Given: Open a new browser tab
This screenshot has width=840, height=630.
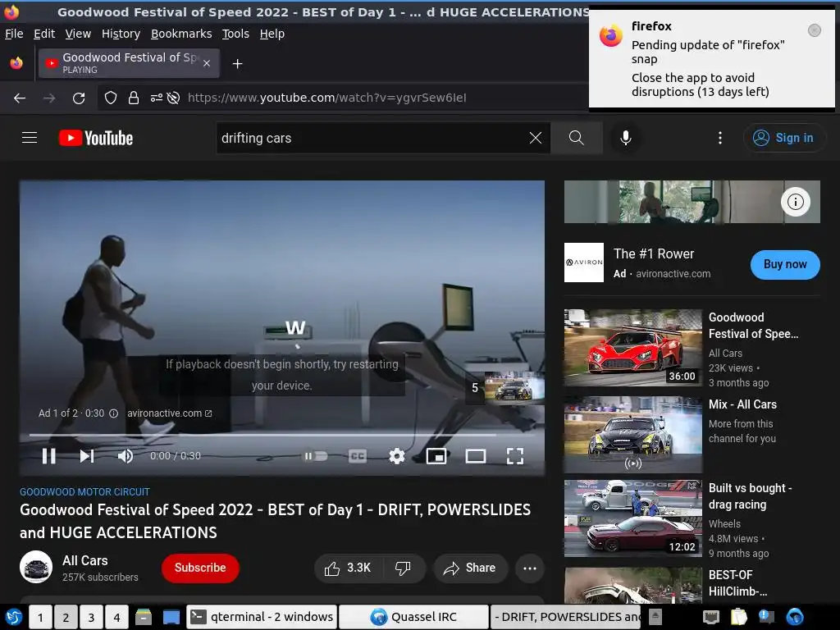Looking at the screenshot, I should [237, 64].
